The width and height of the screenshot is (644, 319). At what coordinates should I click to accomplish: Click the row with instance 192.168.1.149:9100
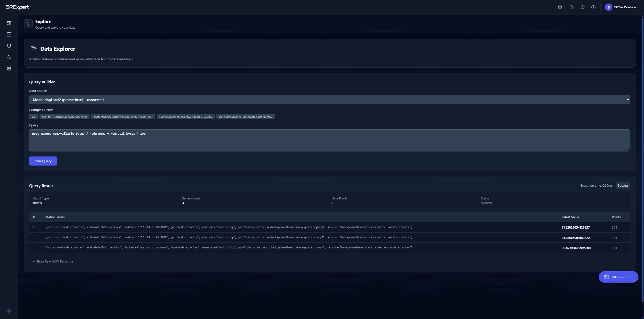click(330, 238)
